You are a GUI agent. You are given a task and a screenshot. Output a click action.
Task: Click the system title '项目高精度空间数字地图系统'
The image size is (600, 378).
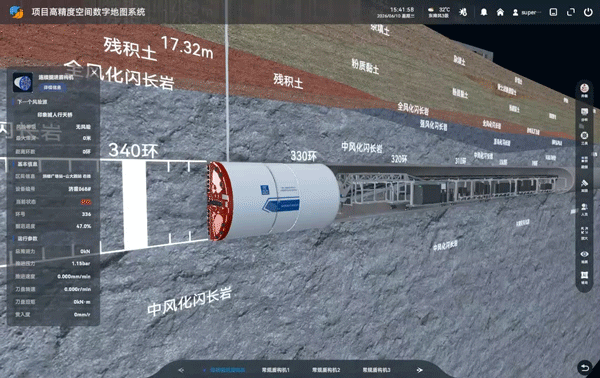[88, 12]
